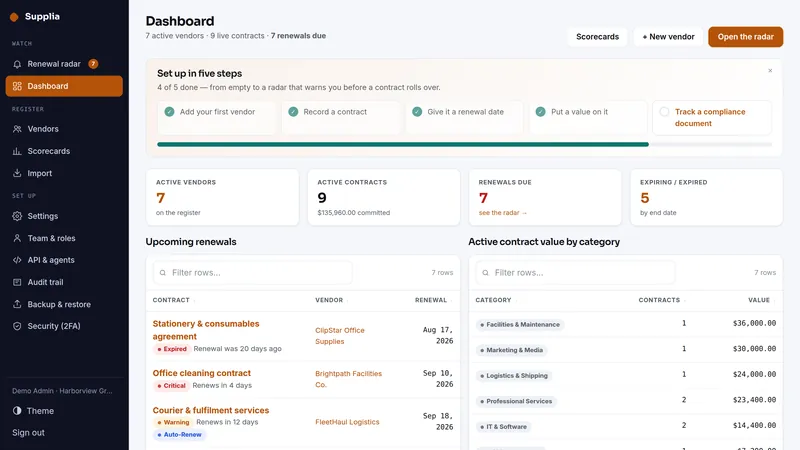The width and height of the screenshot is (800, 450).
Task: Open ClipStar Office Supplies vendor link
Action: click(340, 336)
